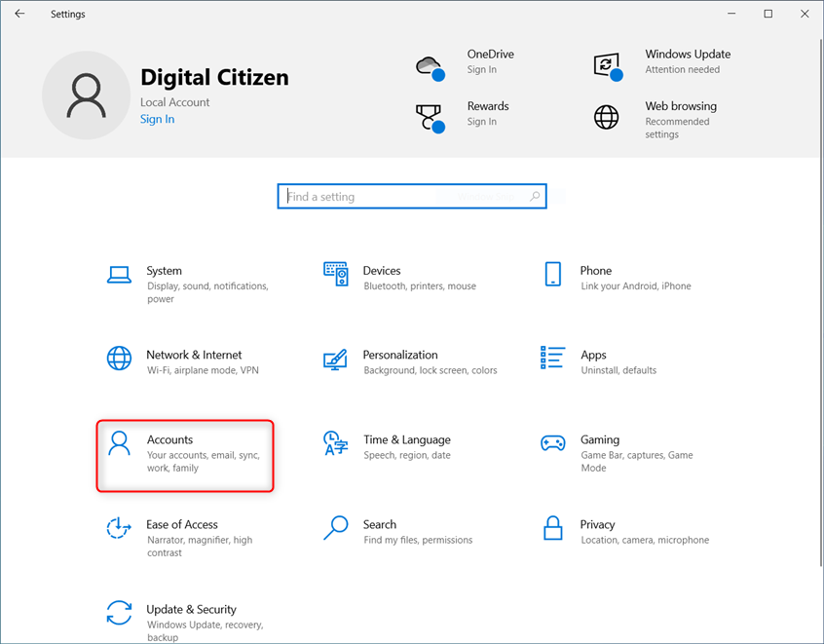Click the Devices keyboard and speaker icon

pos(336,274)
